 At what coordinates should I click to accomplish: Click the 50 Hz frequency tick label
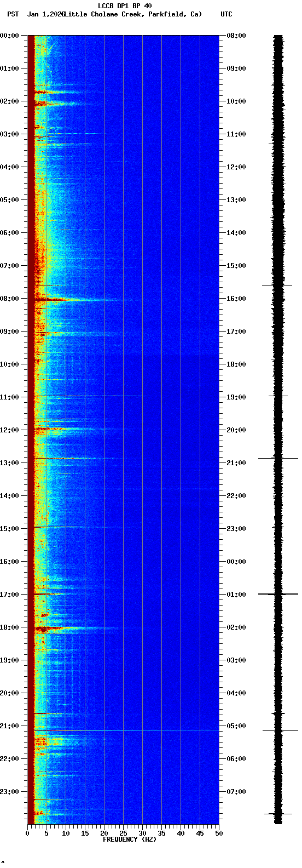pos(219,833)
